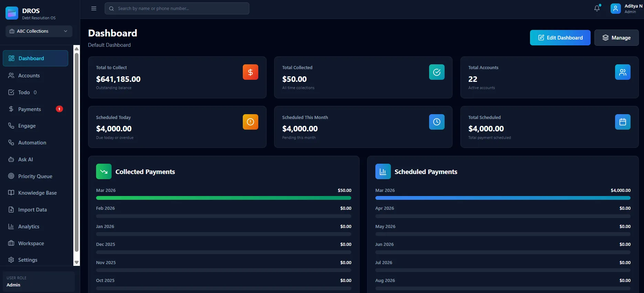Screen dimensions: 644x293
Task: Open the Knowledge Base page
Action: 35,193
